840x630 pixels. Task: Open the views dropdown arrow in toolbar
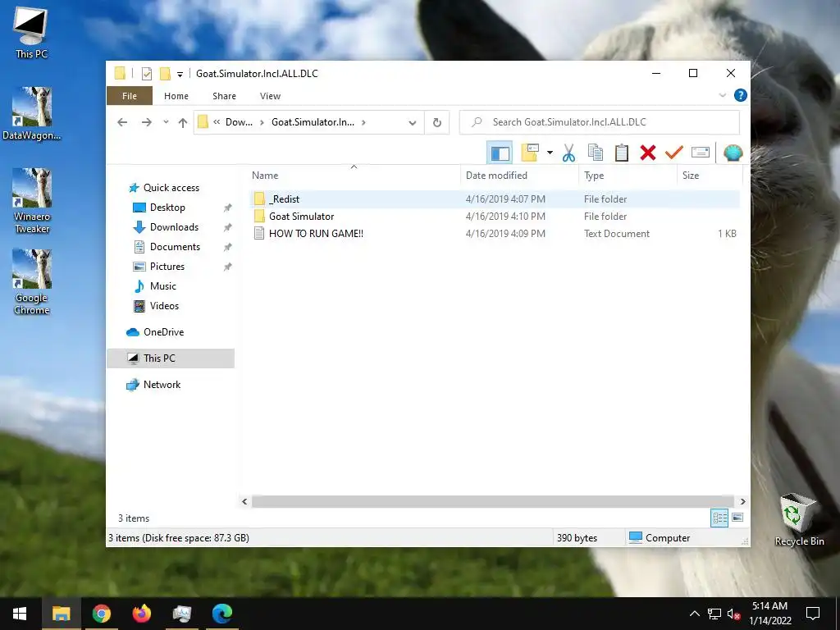[550, 153]
